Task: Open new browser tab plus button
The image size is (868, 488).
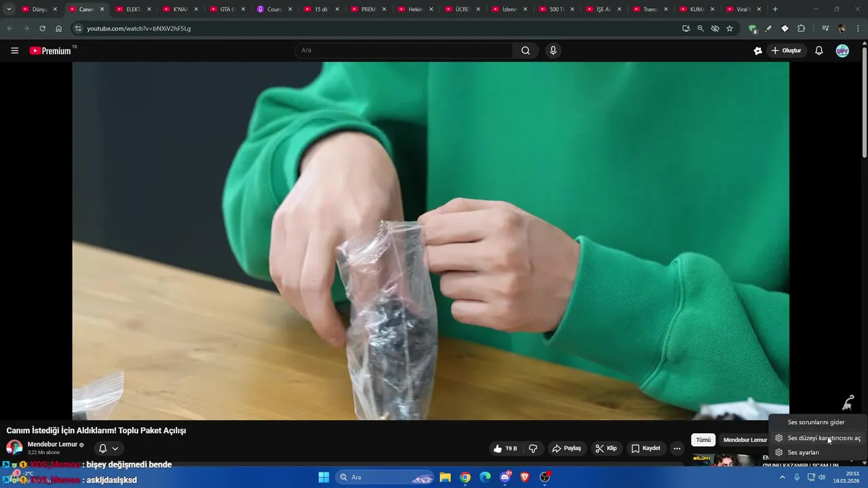Action: click(775, 9)
